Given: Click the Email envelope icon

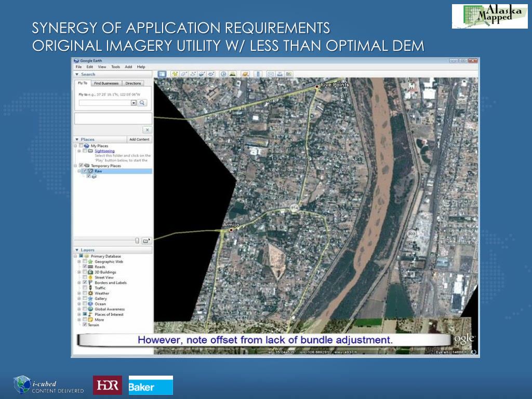Looking at the screenshot, I should 270,74.
